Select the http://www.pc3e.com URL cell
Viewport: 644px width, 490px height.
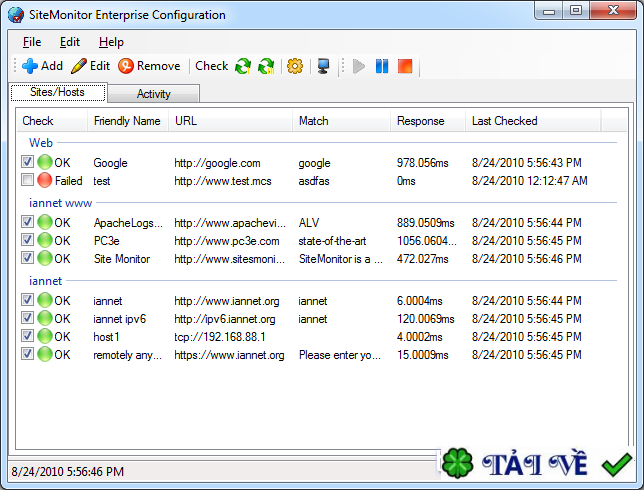227,241
